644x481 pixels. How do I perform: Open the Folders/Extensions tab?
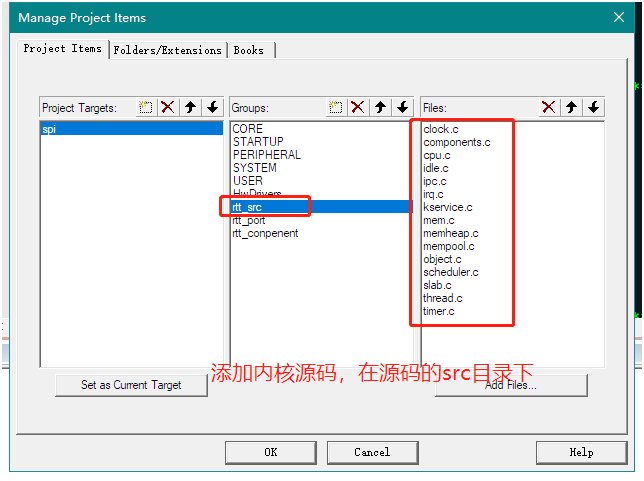click(x=168, y=51)
